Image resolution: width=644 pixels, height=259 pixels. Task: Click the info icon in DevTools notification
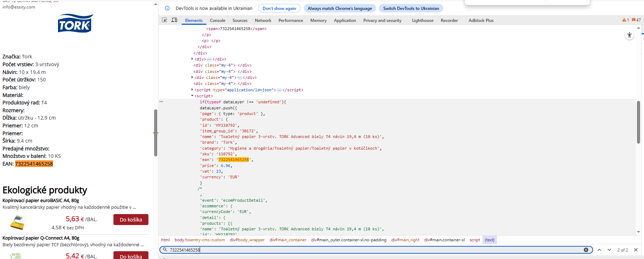tap(167, 8)
